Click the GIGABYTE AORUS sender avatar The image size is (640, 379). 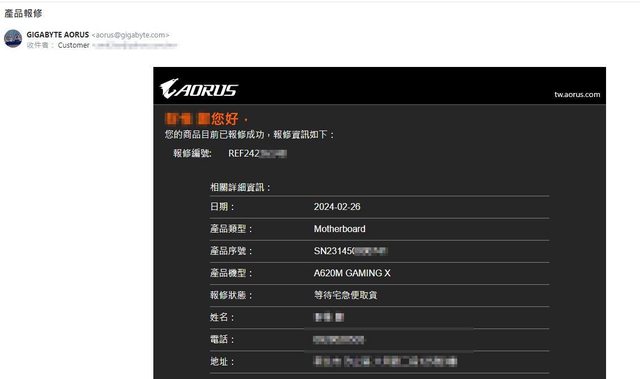coord(13,39)
